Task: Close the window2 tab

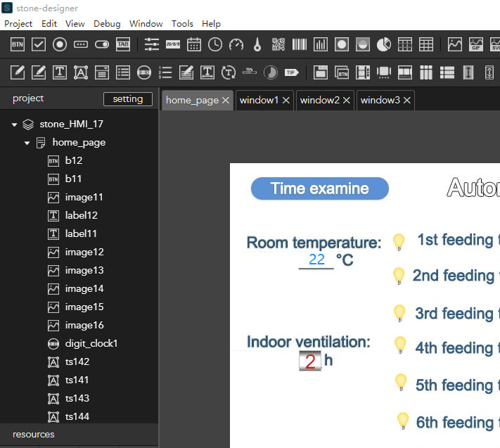Action: pos(347,101)
